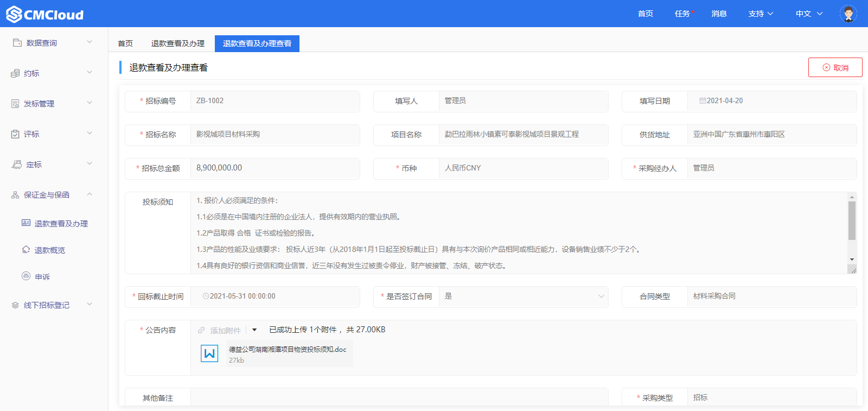Click the 定标 gavel icon
868x411 pixels.
click(17, 164)
